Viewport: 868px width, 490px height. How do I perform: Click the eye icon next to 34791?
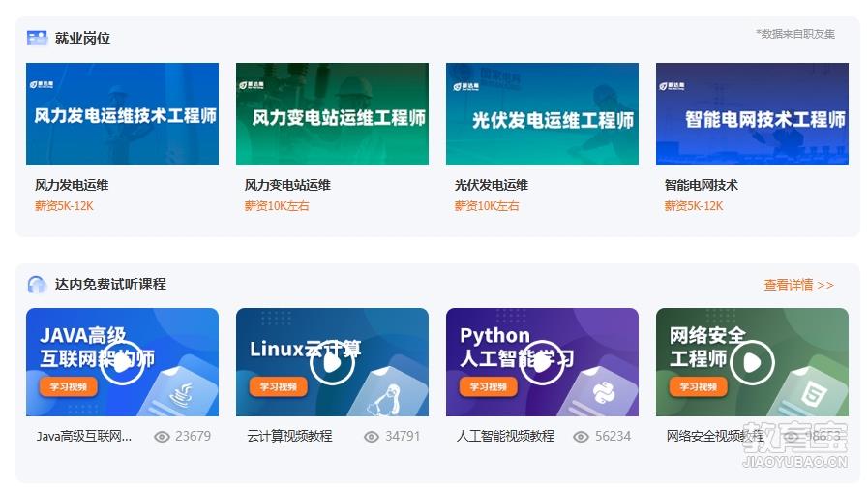tap(372, 437)
